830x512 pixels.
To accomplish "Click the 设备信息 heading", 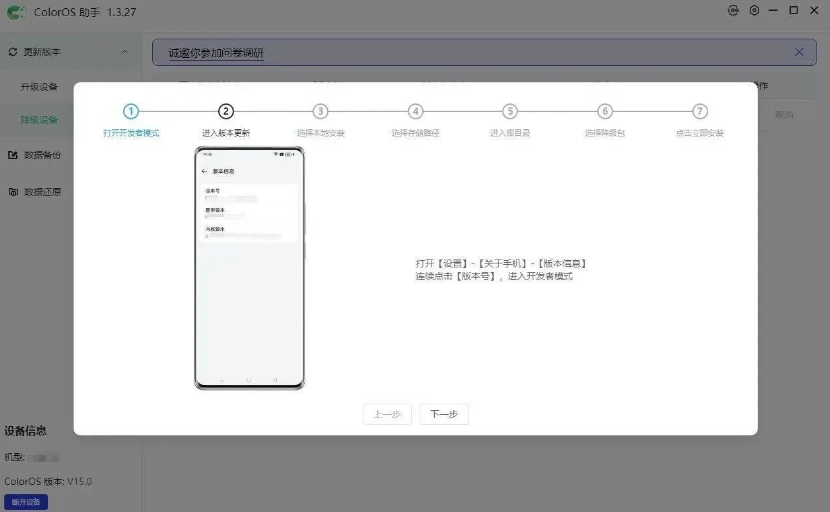I will coord(25,431).
